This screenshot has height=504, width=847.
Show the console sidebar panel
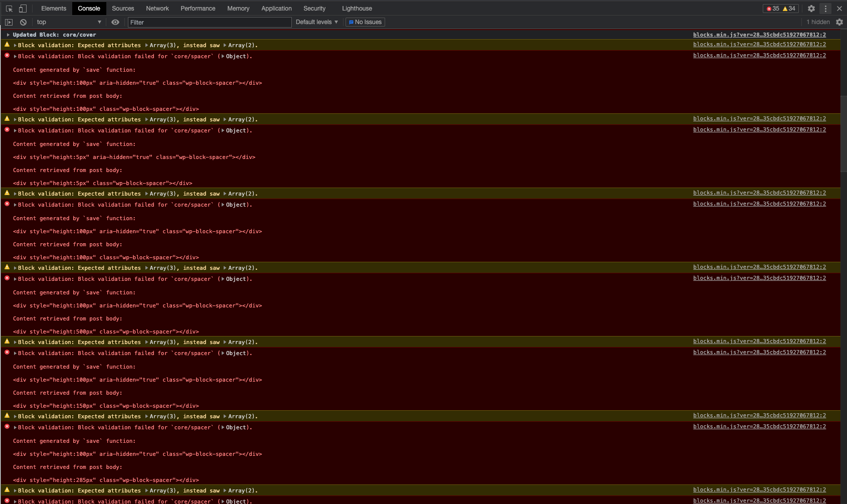(9, 22)
